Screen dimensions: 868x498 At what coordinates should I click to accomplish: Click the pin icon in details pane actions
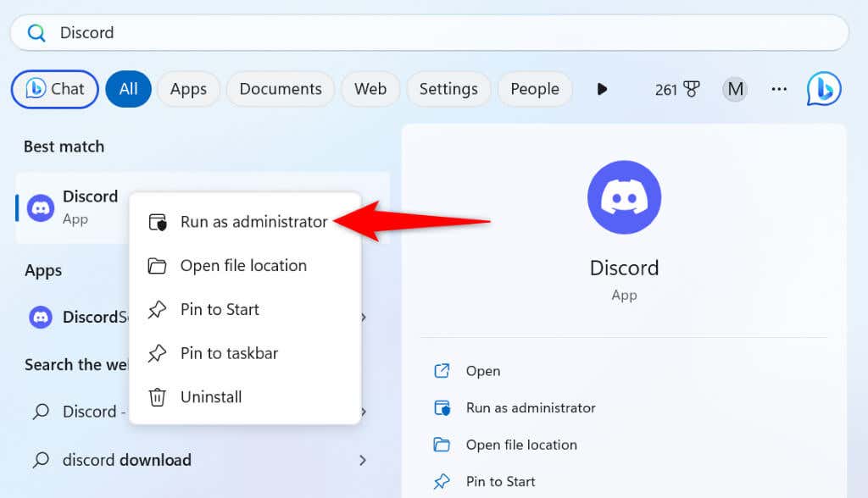tap(442, 481)
